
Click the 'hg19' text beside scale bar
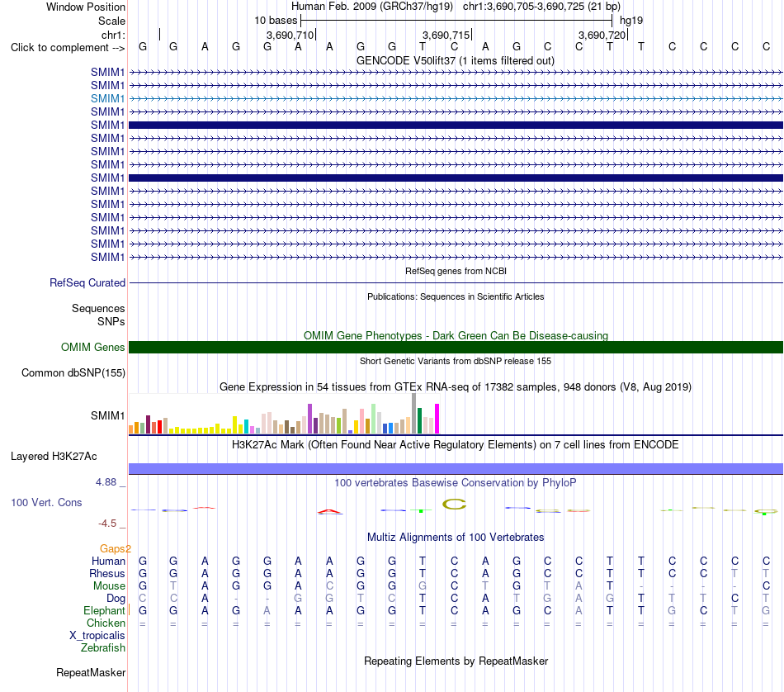pos(631,21)
